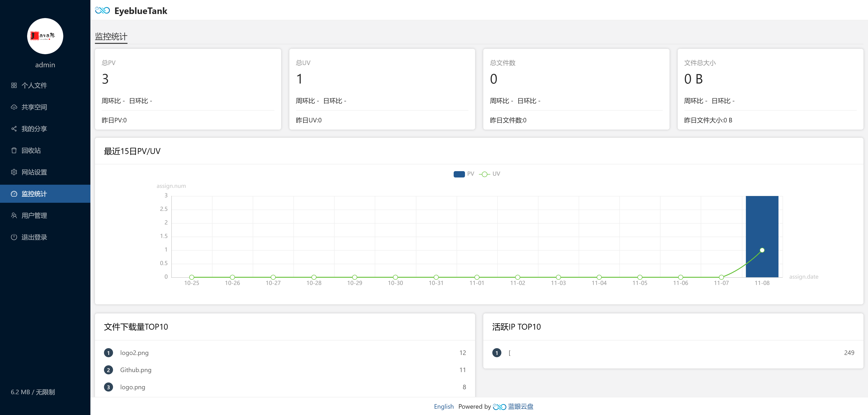Open 个人文件 menu item
Image resolution: width=868 pixels, height=415 pixels.
tap(34, 86)
